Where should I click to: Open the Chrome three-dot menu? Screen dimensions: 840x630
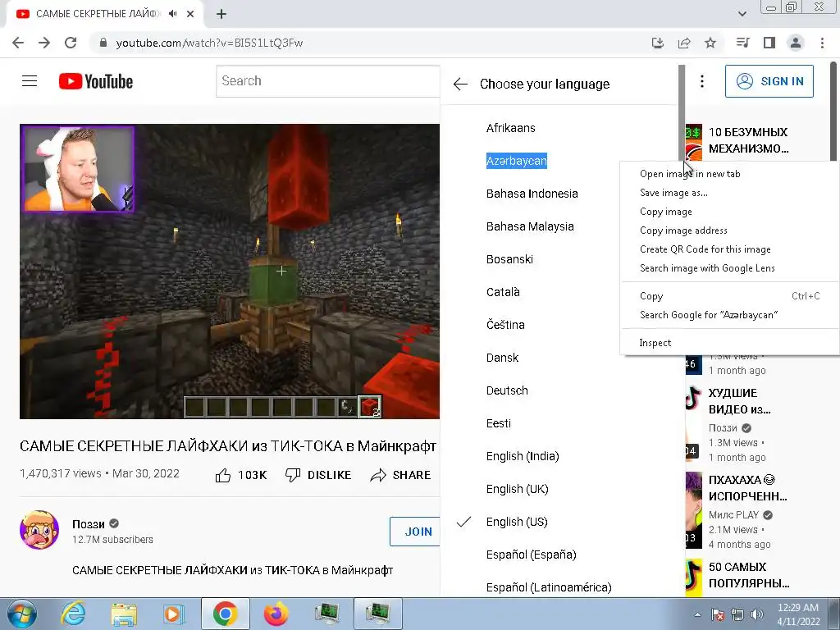(x=822, y=43)
